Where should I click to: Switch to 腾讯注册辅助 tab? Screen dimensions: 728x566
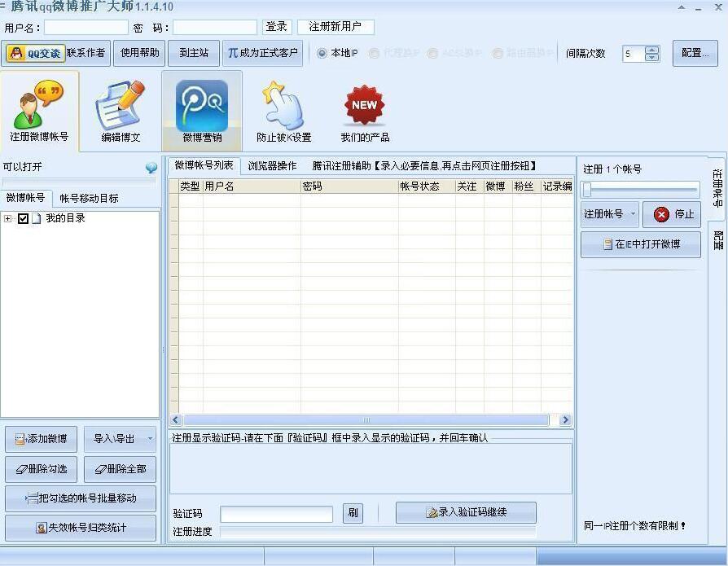click(424, 166)
